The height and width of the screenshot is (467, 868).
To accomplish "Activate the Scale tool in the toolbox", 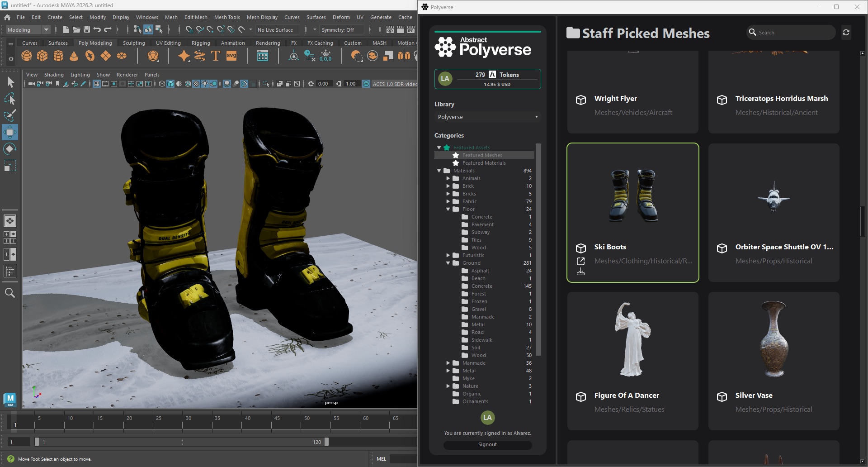I will click(10, 166).
